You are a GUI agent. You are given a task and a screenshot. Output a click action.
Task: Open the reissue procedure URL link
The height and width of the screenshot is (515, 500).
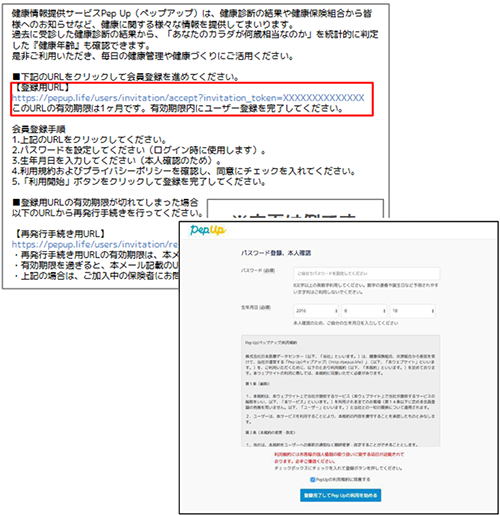tap(95, 244)
